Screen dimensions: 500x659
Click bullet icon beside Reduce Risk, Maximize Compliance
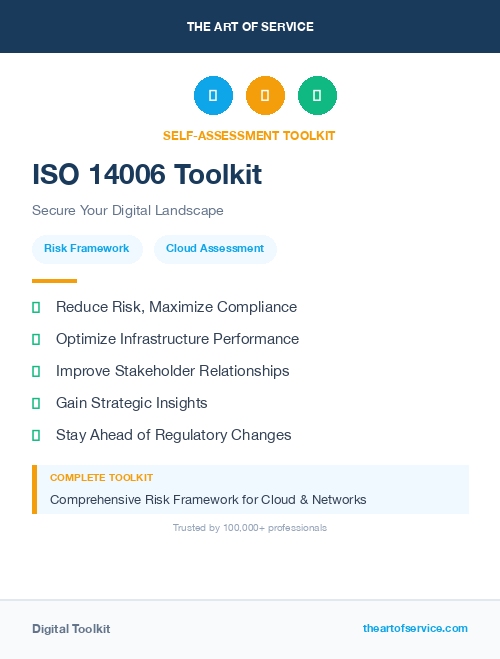point(36,308)
